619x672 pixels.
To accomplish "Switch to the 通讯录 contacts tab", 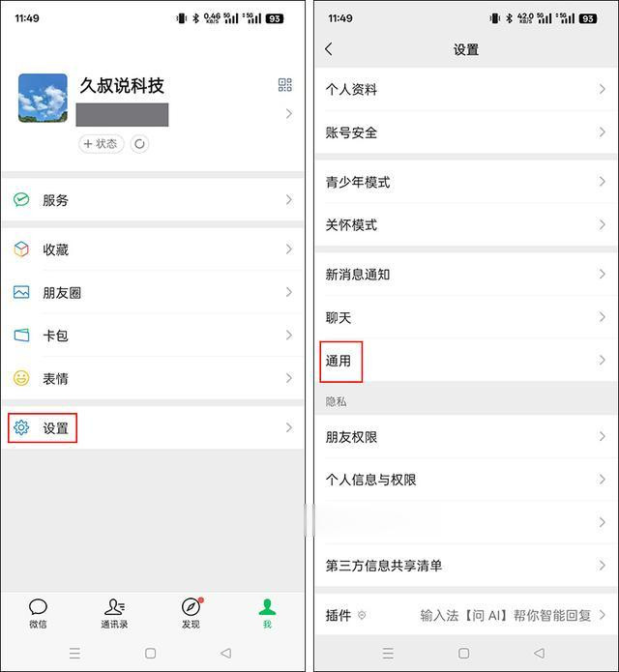I will (114, 613).
